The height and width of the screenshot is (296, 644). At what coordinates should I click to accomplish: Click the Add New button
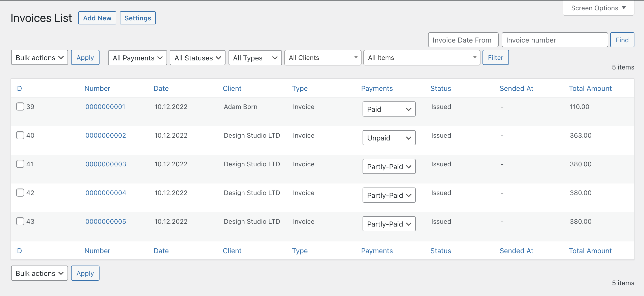97,18
